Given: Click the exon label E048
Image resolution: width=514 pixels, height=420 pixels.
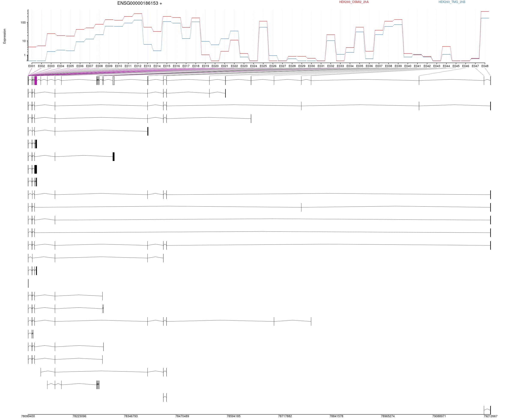Looking at the screenshot, I should point(485,66).
